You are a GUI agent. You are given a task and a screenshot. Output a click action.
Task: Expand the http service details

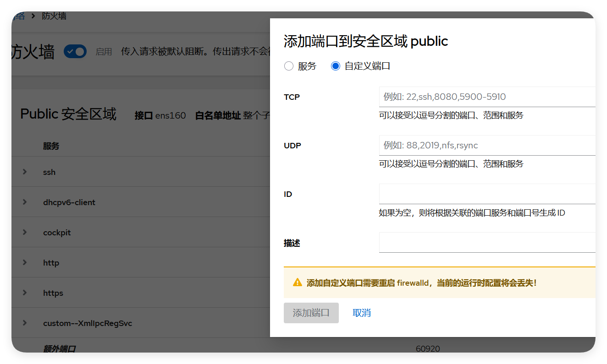(25, 262)
